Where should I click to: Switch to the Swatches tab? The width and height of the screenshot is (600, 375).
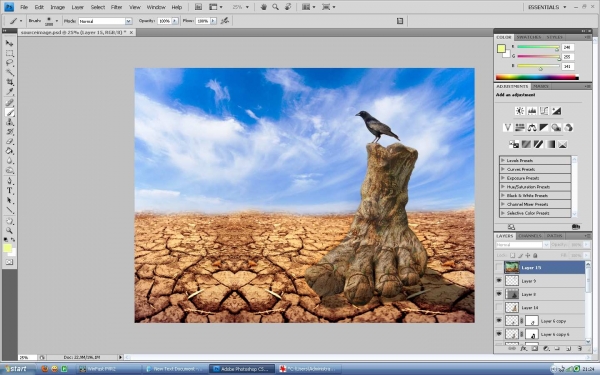coord(528,37)
